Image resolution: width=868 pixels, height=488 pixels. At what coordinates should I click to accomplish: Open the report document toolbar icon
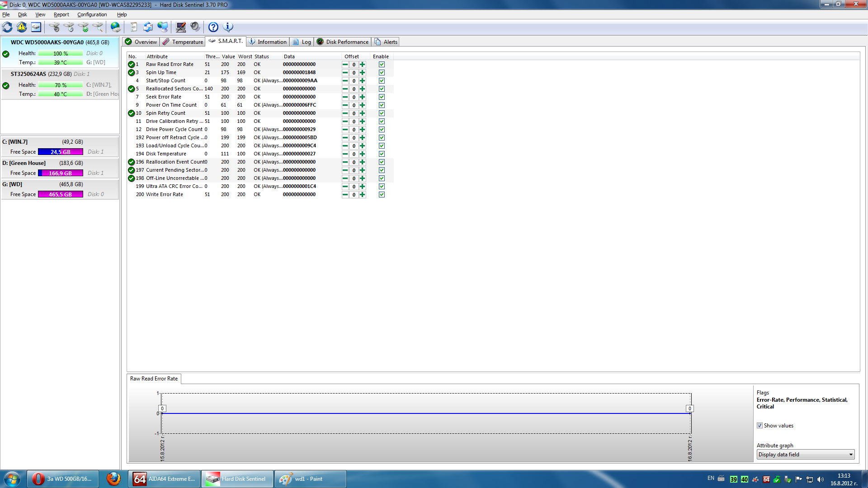pyautogui.click(x=133, y=27)
